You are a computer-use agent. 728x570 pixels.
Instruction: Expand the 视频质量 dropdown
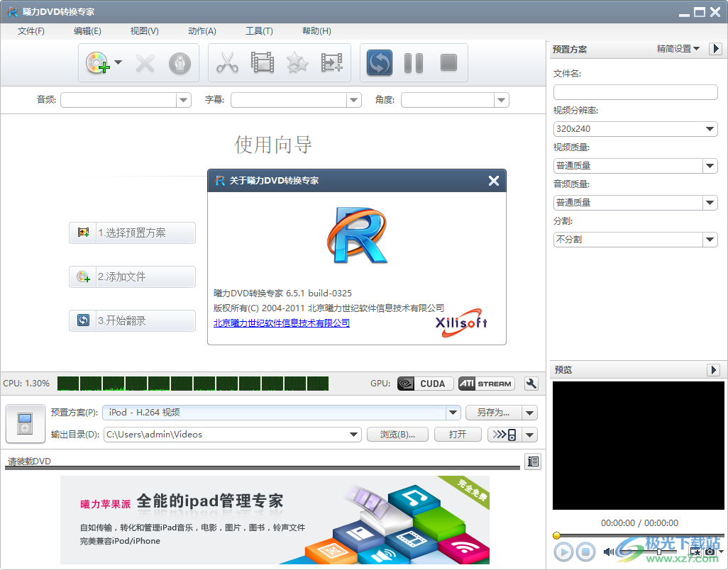(x=710, y=166)
